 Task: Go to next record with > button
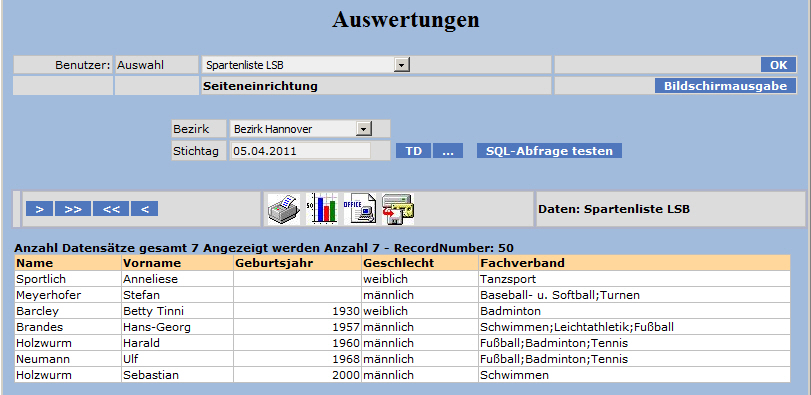[39, 209]
